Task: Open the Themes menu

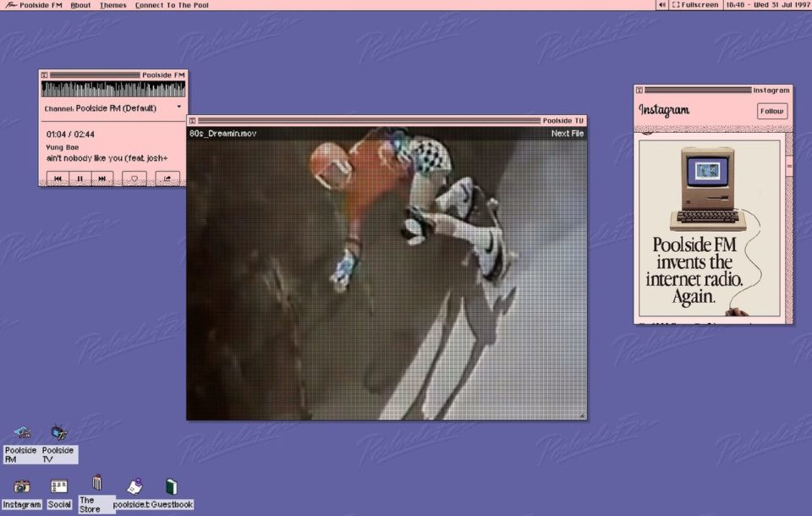Action: 112,5
